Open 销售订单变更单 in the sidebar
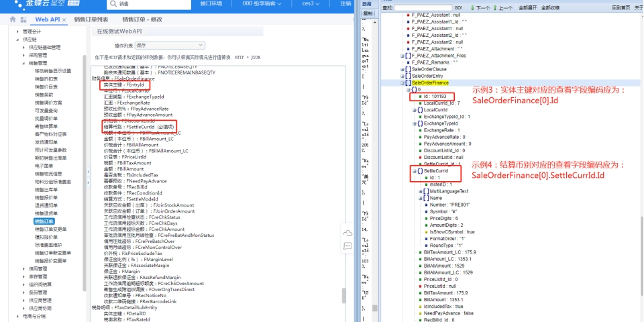Viewport: 644px width, 322px height. coord(50,229)
